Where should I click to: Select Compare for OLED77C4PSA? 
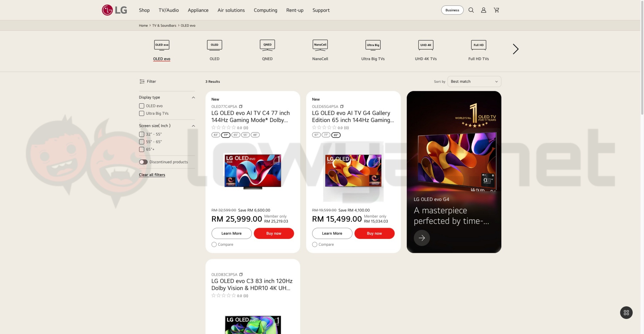click(x=214, y=244)
